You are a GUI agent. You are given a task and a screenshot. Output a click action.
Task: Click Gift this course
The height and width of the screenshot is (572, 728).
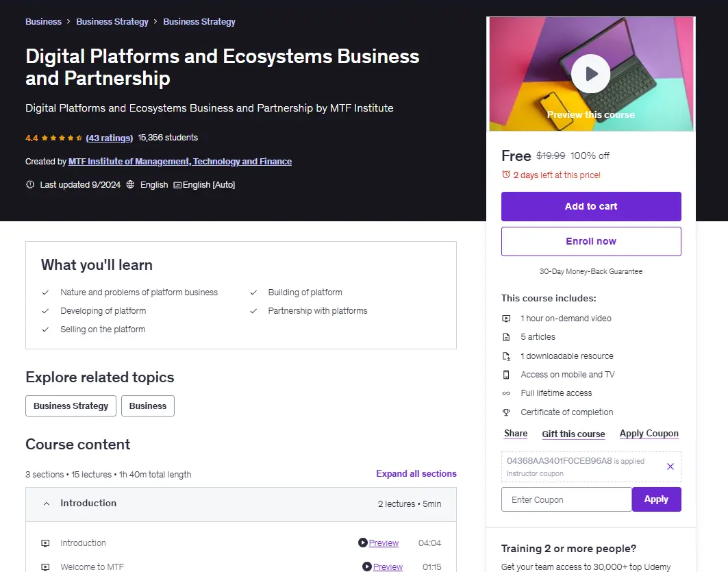tap(573, 434)
